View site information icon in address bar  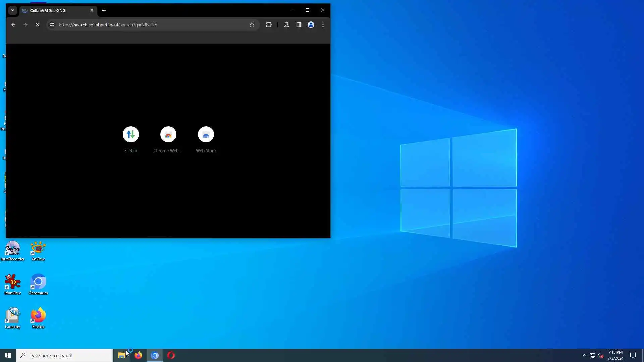click(52, 25)
